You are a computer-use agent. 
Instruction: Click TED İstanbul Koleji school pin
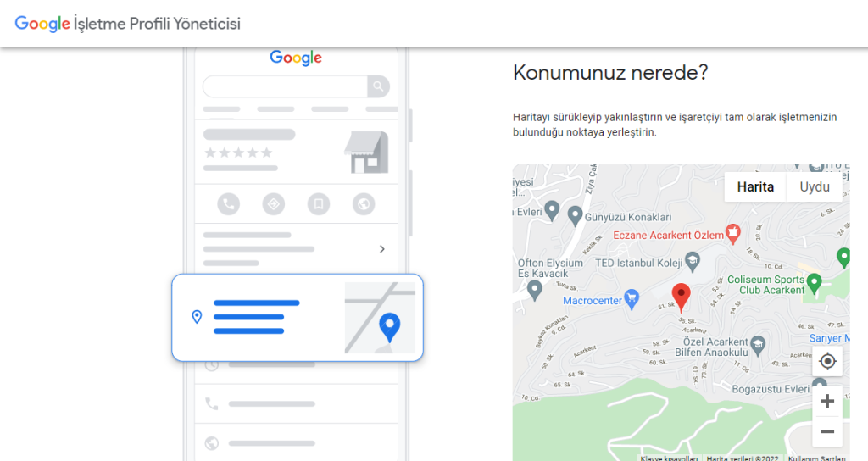pyautogui.click(x=693, y=261)
